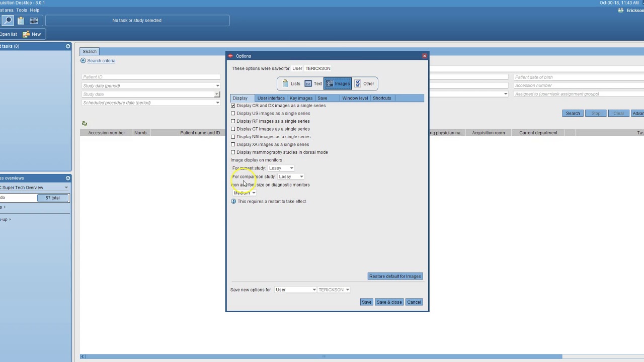Select the magnifier search toolbar icon
This screenshot has width=644, height=362.
(x=8, y=21)
